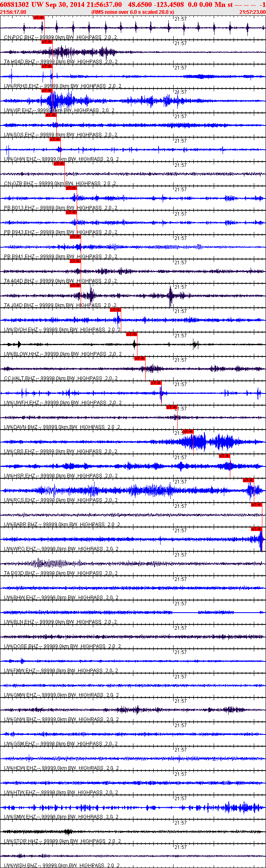Image resolution: width=266 pixels, height=868 pixels.
Task: Select the UW.RRHS.EHZ station label
Action: pyautogui.click(x=62, y=86)
